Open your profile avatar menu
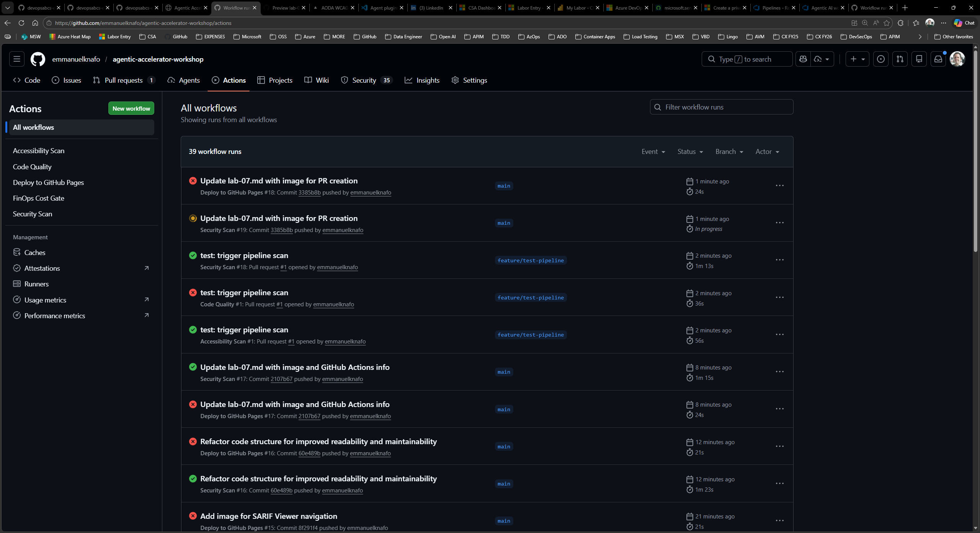The image size is (980, 533). [958, 59]
